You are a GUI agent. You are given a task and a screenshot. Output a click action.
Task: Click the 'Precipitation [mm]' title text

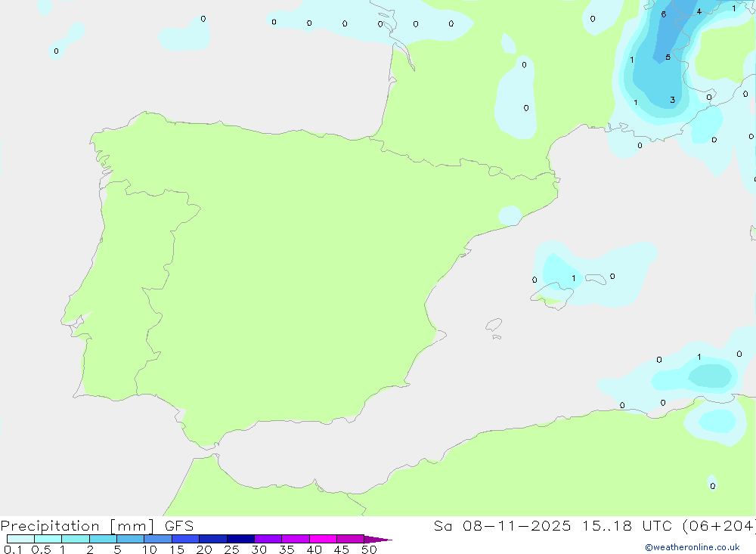coord(77,526)
